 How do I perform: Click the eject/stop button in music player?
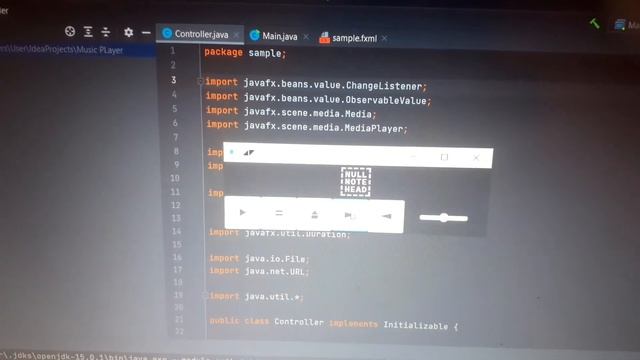tap(315, 214)
